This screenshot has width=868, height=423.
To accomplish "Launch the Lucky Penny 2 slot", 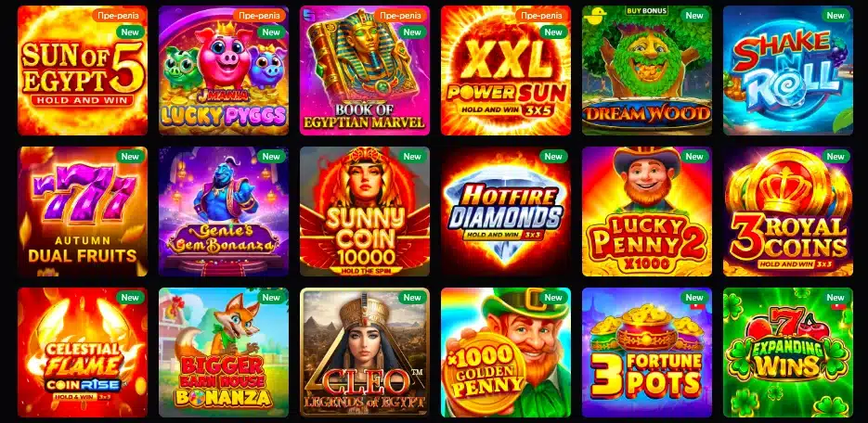I will pyautogui.click(x=647, y=211).
